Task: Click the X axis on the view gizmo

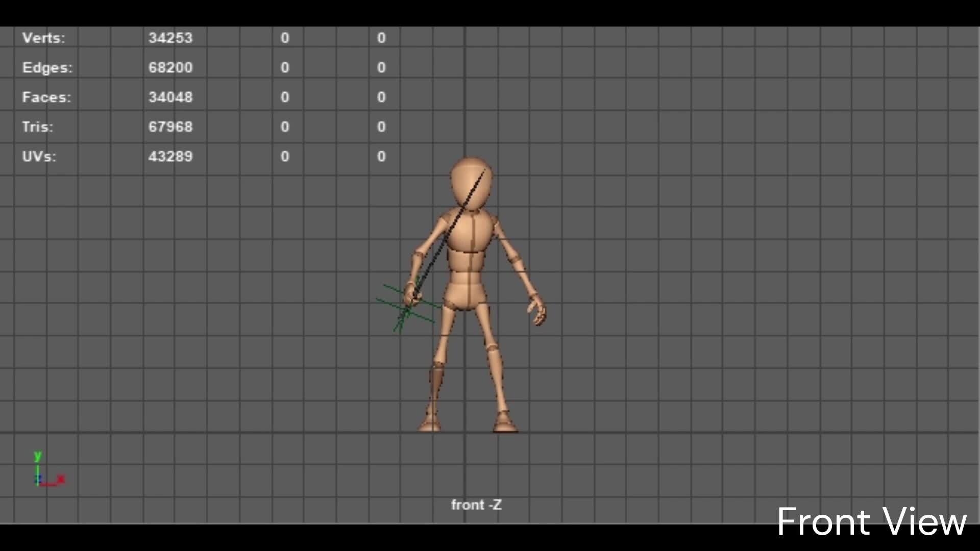Action: tap(60, 479)
